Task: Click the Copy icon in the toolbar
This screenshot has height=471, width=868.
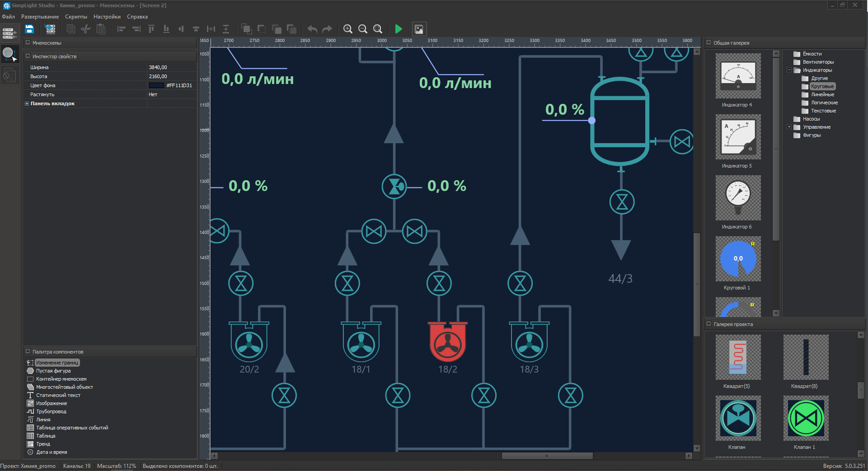Action: (71, 29)
